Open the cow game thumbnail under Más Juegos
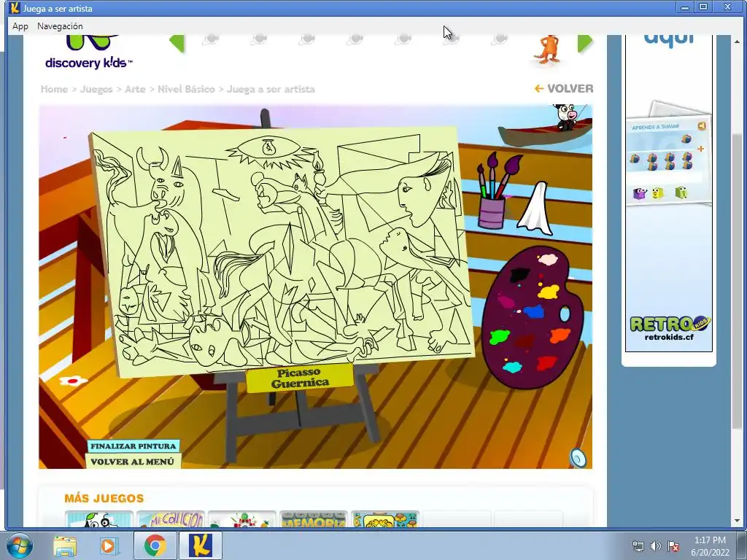Screen dimensions: 747x560 tap(99, 519)
